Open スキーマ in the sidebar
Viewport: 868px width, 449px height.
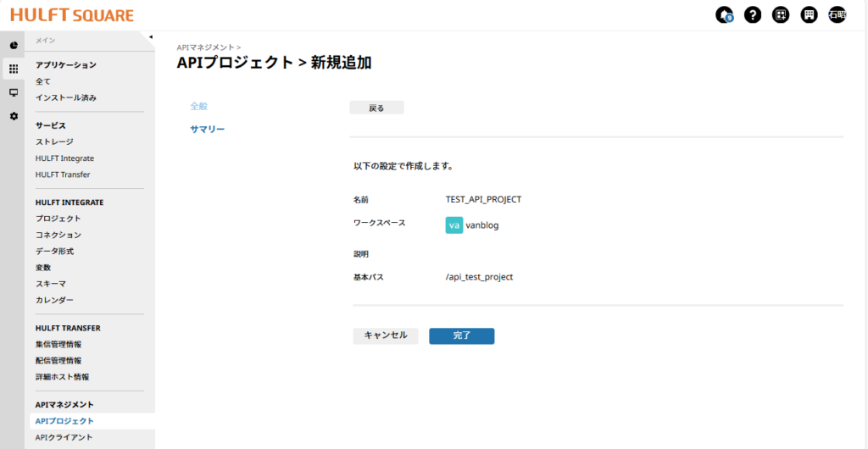[x=50, y=284]
